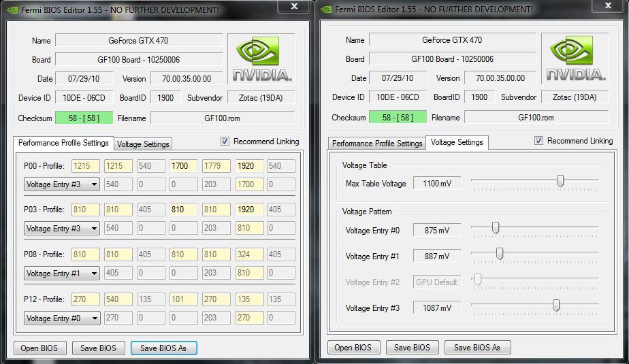The image size is (629, 364).
Task: Select Performance Profile Settings tab in the left window
Action: tap(63, 143)
